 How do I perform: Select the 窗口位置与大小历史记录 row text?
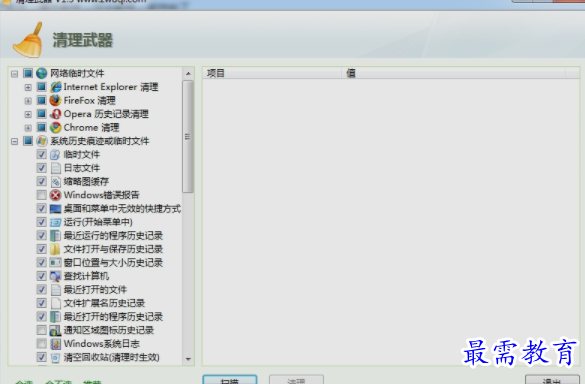click(x=113, y=263)
